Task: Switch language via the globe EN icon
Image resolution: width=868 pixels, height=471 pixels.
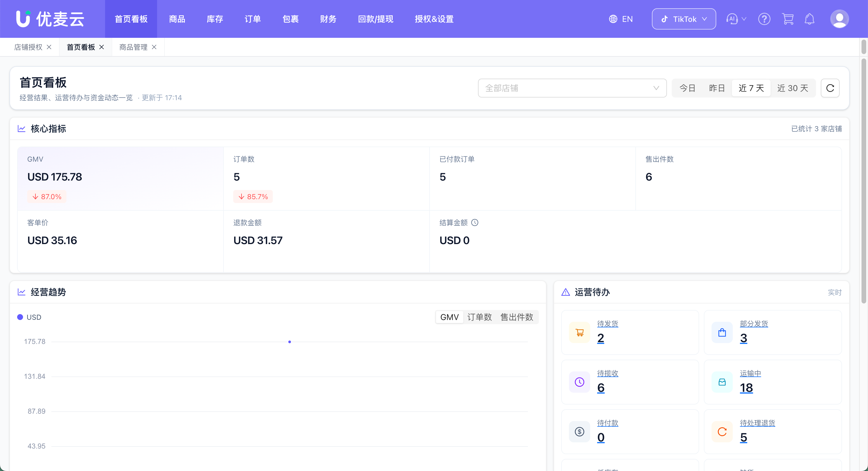Action: 621,19
